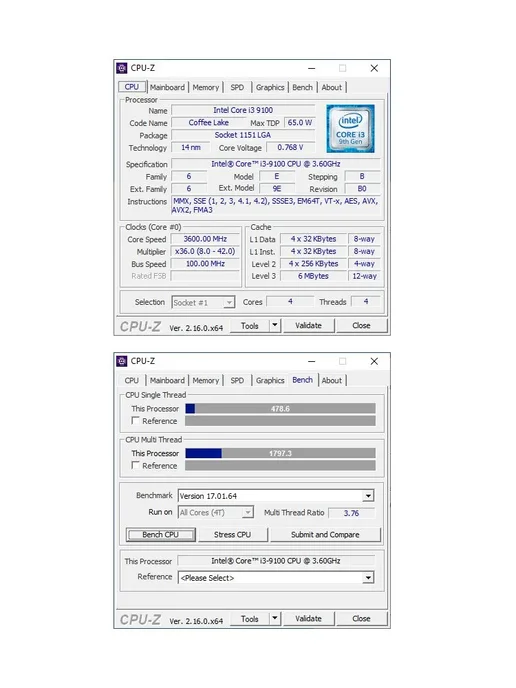Open Run on All Cores (4T) dropdown

(x=216, y=512)
